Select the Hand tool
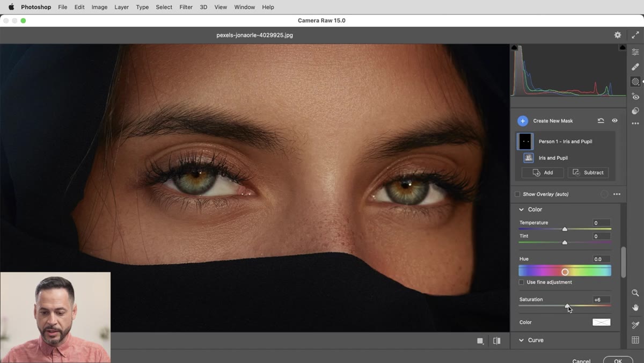 (x=635, y=308)
